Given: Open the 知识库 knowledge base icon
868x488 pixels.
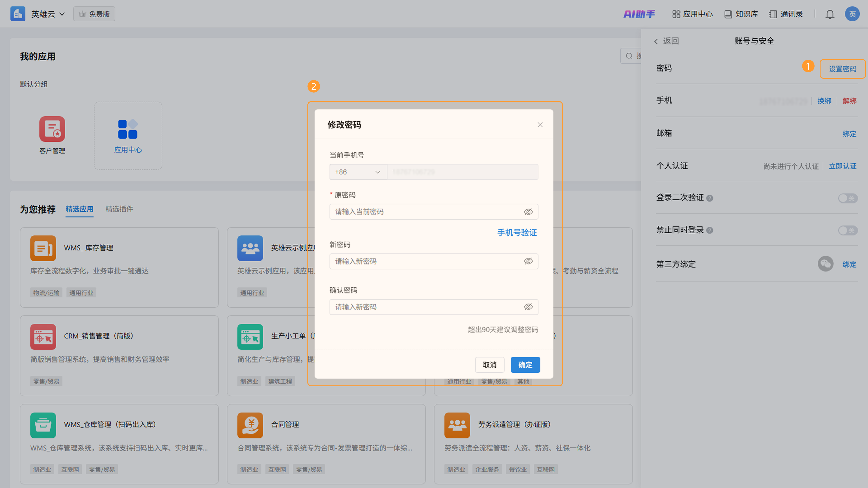Looking at the screenshot, I should click(x=728, y=14).
